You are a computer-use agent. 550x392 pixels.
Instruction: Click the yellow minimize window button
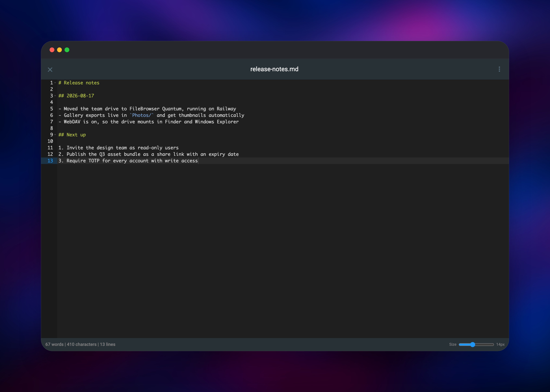pyautogui.click(x=59, y=50)
